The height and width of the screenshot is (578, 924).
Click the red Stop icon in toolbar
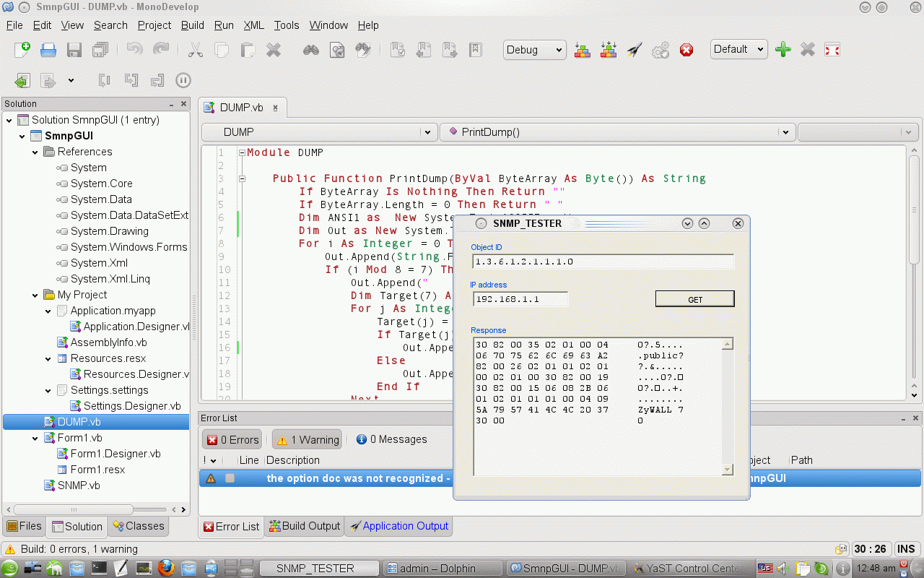click(687, 50)
